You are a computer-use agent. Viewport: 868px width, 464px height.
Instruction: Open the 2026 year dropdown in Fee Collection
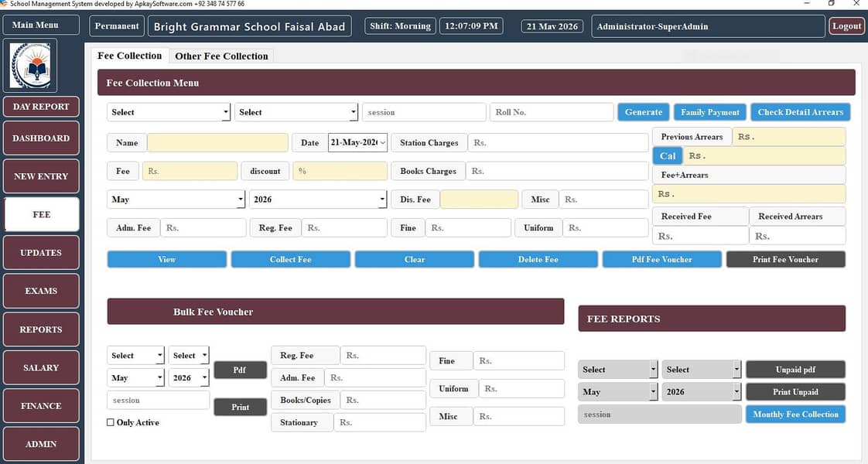pos(318,200)
